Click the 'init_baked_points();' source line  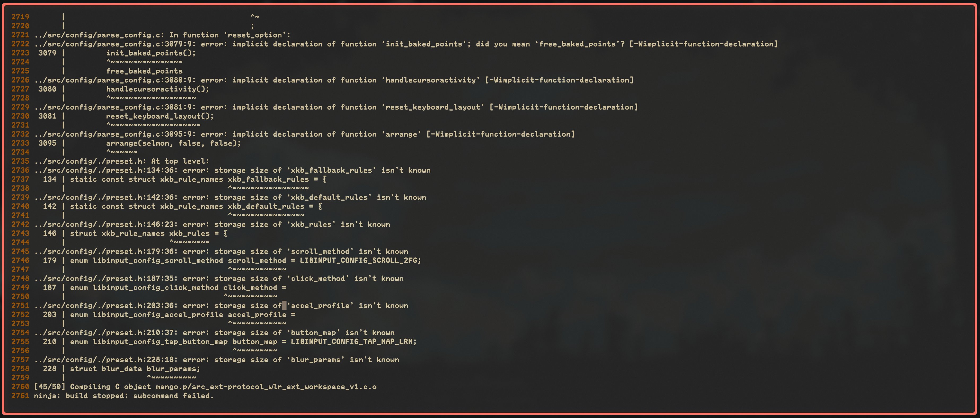tap(151, 53)
